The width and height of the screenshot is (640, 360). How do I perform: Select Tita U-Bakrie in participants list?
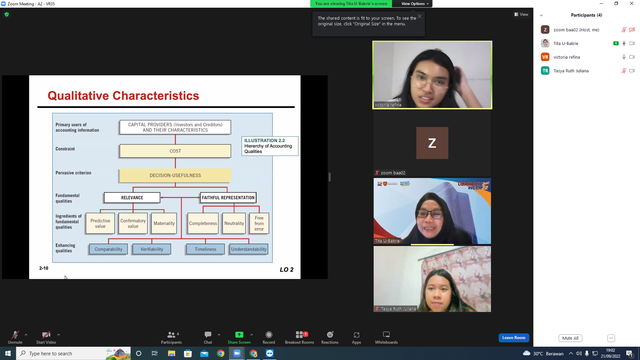587,43
